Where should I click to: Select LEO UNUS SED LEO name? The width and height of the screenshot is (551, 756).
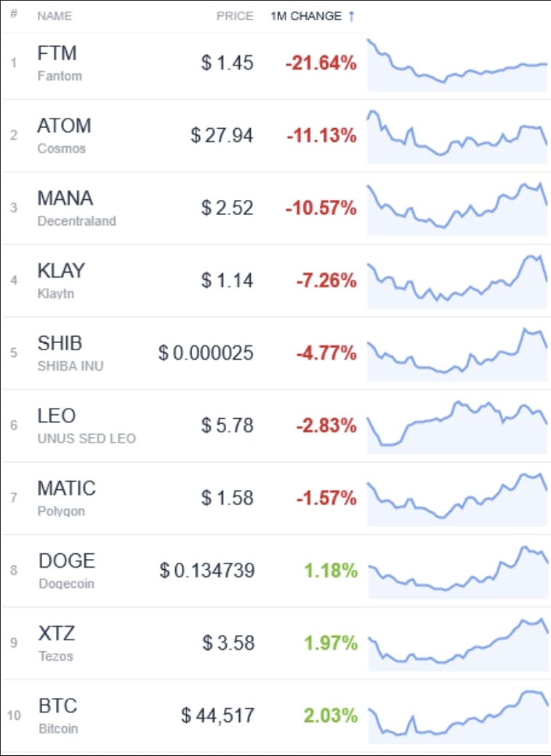point(87,426)
